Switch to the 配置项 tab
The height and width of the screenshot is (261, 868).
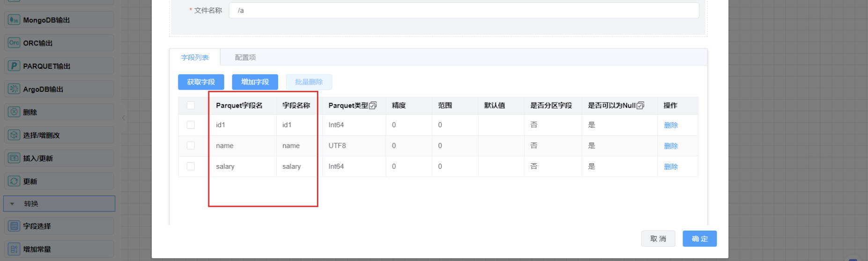point(245,58)
